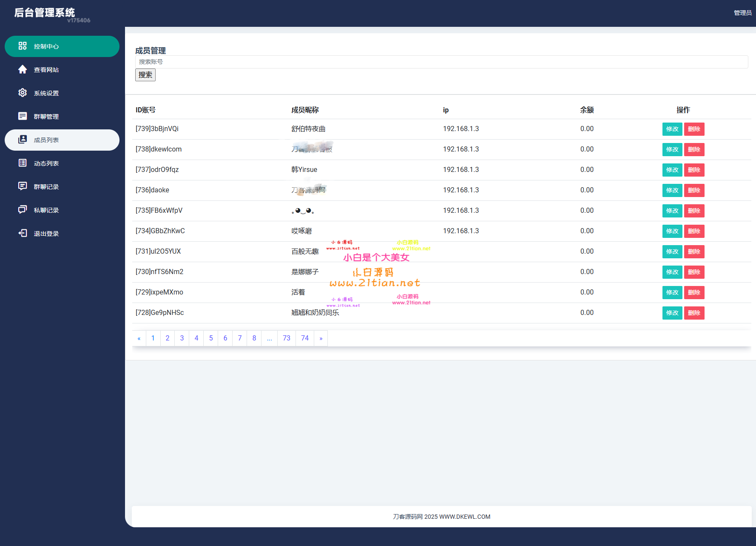Click the 退出登录 logout icon

click(x=23, y=233)
